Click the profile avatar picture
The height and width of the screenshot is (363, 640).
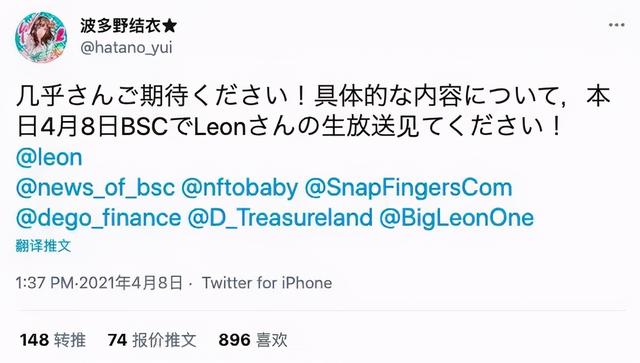click(41, 37)
